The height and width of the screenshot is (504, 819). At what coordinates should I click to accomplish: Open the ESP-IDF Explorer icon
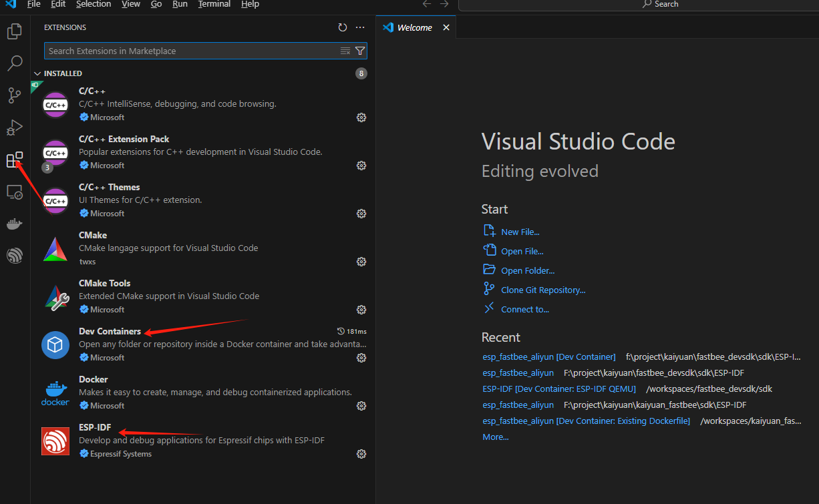click(x=15, y=256)
